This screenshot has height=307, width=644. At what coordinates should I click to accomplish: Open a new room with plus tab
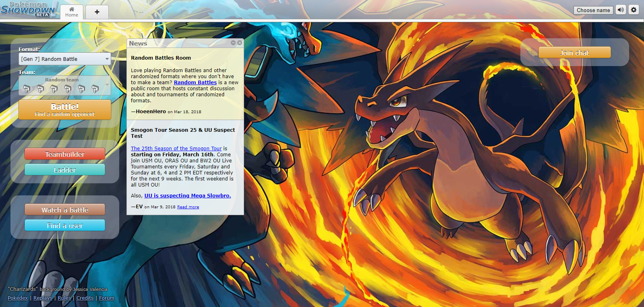[x=97, y=12]
